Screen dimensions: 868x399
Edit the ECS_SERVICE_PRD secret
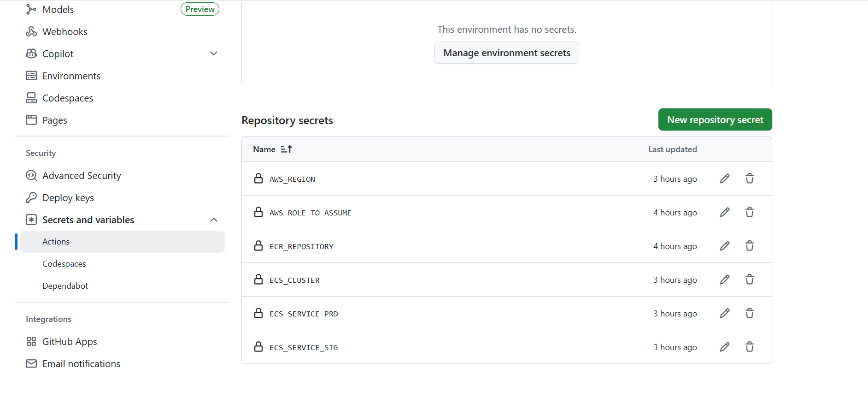pos(725,313)
